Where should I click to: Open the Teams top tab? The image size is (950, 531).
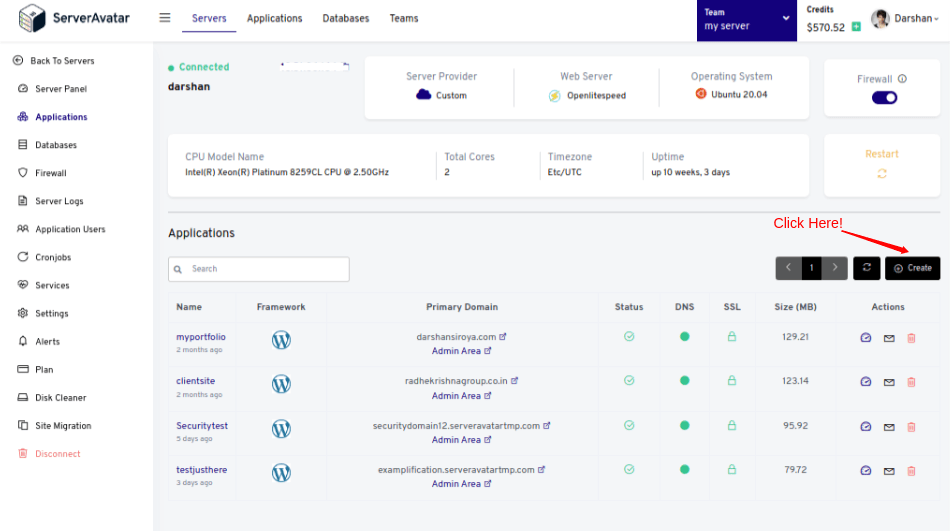[x=404, y=18]
